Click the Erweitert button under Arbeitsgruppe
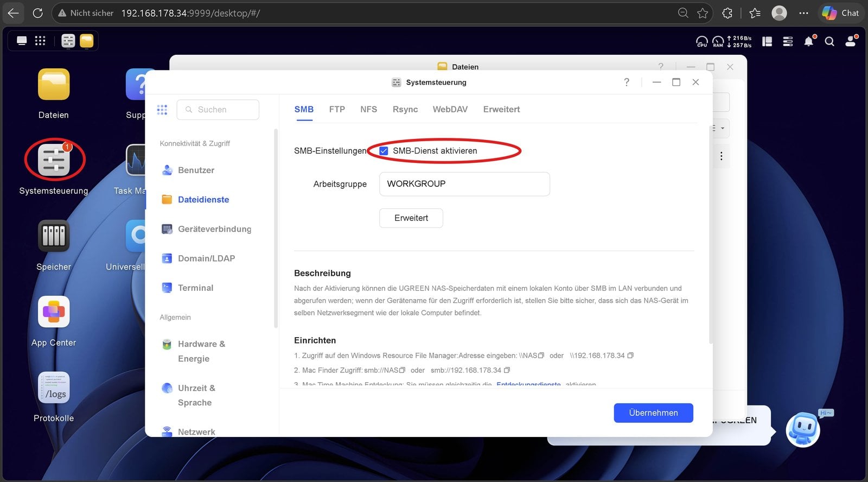The width and height of the screenshot is (868, 482). (411, 218)
